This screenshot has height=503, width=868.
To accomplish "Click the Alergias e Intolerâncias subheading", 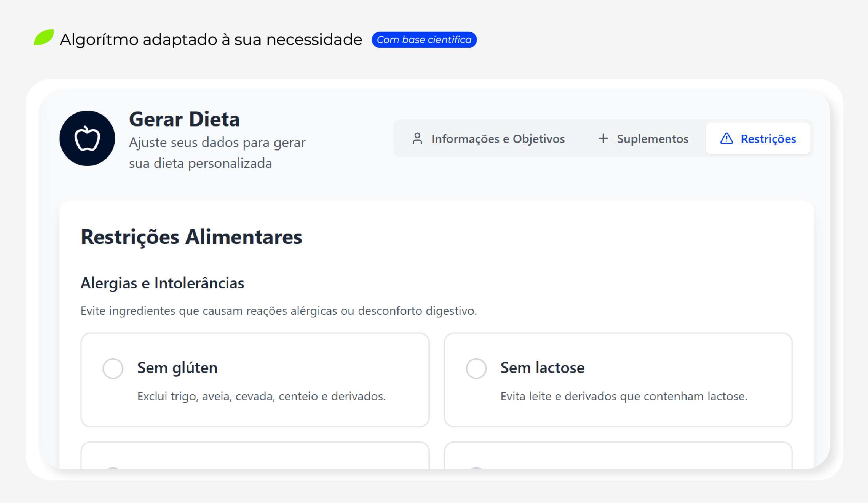I will 162,283.
